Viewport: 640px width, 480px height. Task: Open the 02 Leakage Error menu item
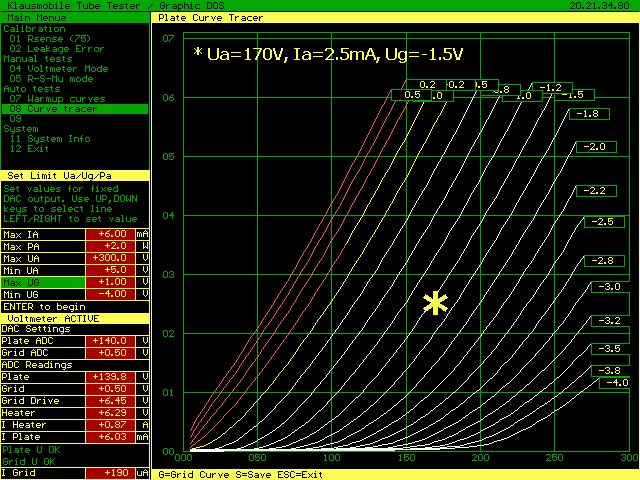[57, 49]
